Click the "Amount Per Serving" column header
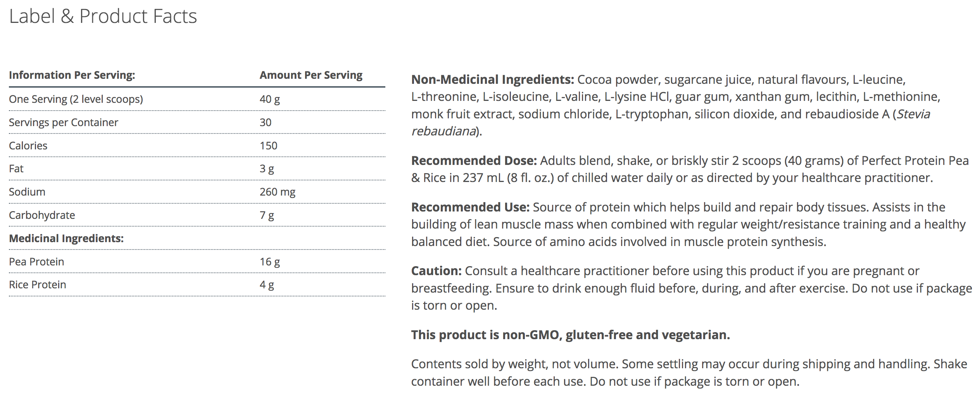 311,75
